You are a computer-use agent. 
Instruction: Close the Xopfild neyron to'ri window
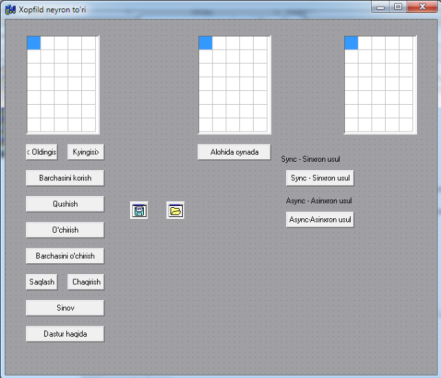click(422, 7)
